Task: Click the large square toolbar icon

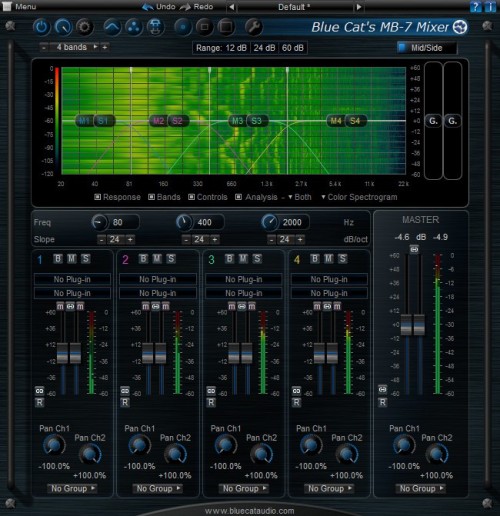Action: pyautogui.click(x=226, y=27)
